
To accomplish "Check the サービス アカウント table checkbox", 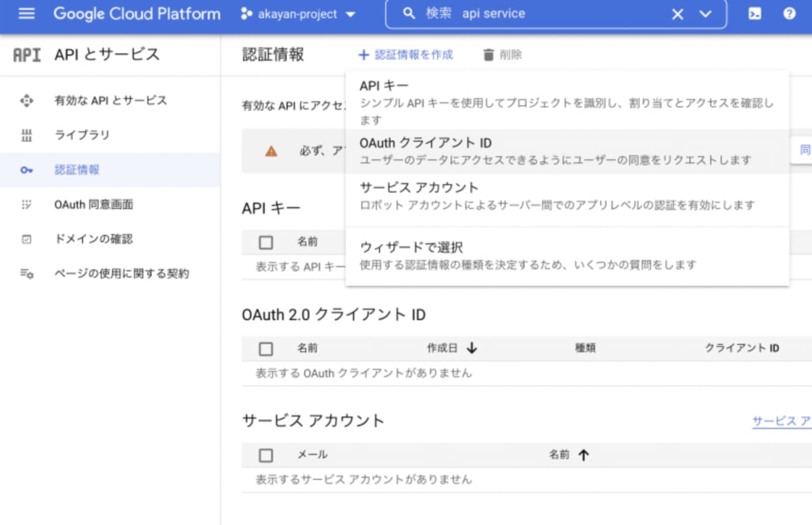I will [x=266, y=455].
